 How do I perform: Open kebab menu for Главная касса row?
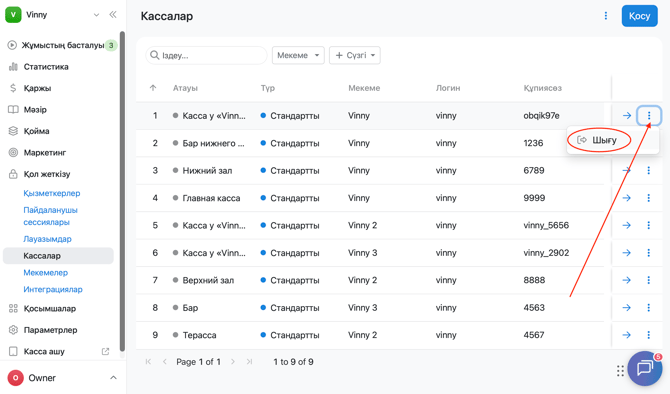point(649,198)
